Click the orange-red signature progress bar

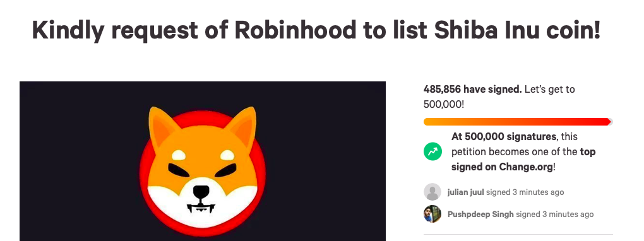(516, 122)
